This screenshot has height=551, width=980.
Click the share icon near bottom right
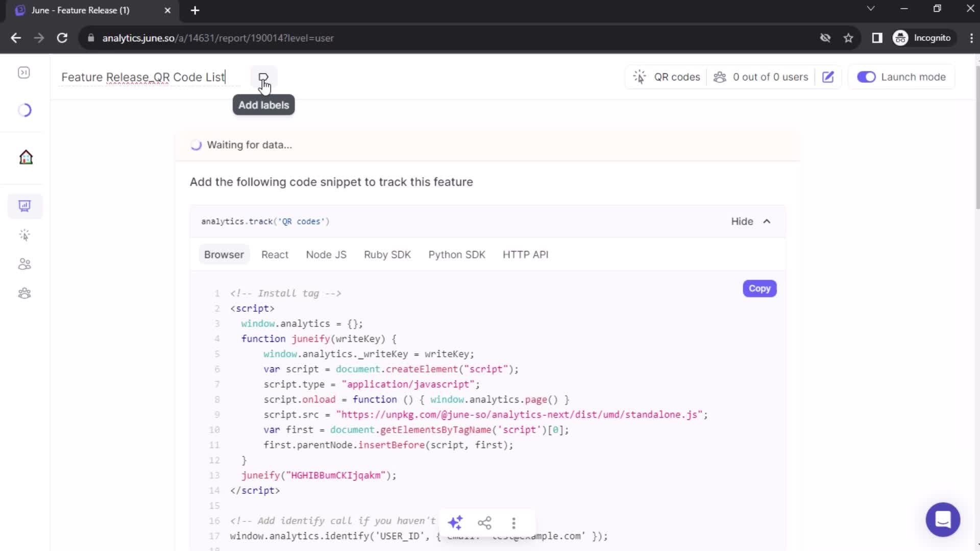484,523
